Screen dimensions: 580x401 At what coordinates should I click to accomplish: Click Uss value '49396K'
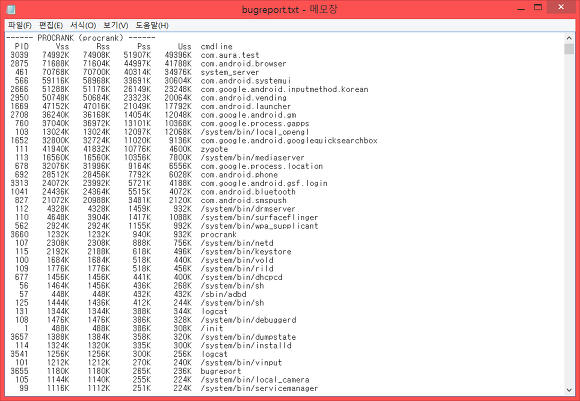coord(178,55)
